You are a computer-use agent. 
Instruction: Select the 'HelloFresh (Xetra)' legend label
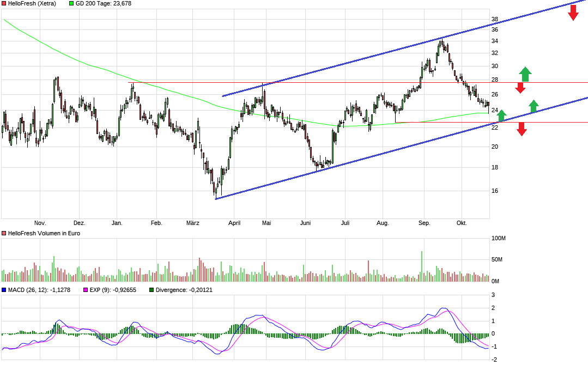coord(32,3)
